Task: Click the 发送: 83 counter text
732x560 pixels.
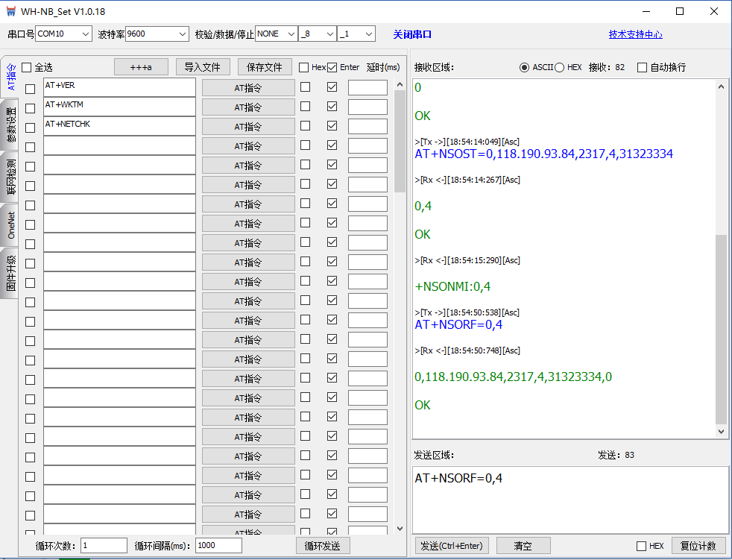Action: tap(616, 455)
